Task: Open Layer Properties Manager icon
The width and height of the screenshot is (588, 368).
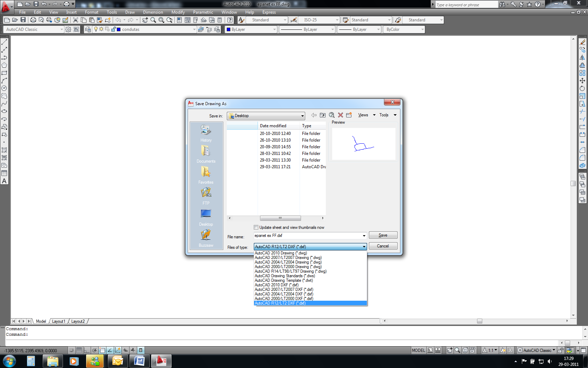Action: [x=87, y=29]
